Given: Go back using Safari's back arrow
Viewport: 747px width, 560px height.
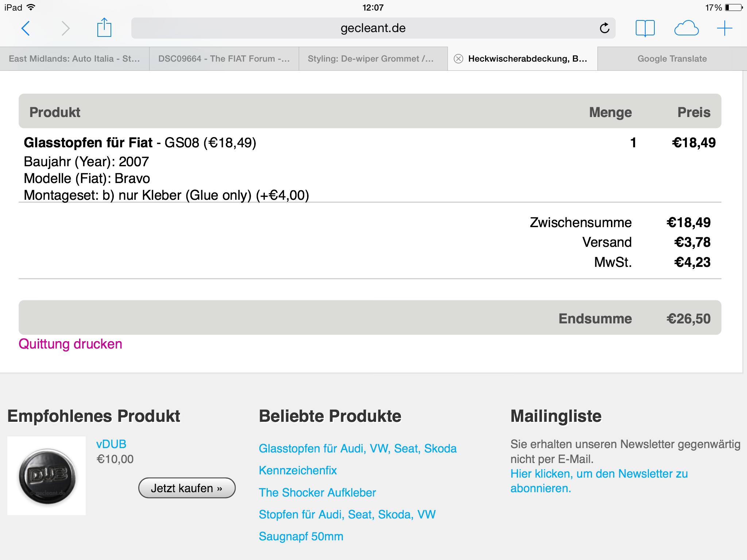Looking at the screenshot, I should click(26, 28).
